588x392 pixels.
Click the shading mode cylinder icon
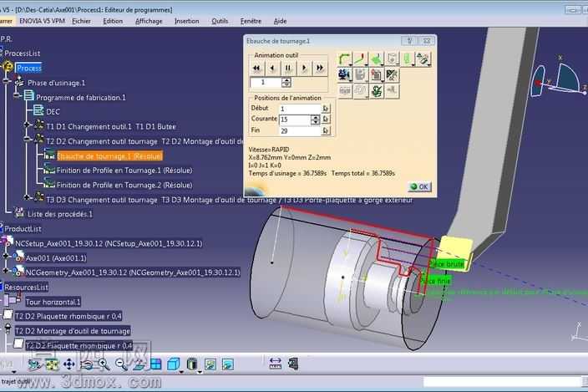pyautogui.click(x=191, y=364)
